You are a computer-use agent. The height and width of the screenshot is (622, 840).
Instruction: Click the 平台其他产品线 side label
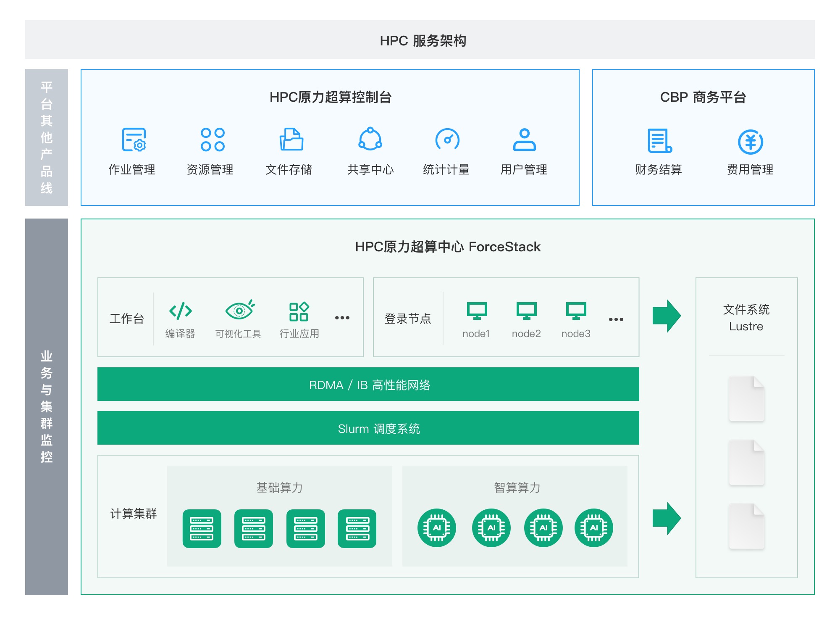click(47, 137)
